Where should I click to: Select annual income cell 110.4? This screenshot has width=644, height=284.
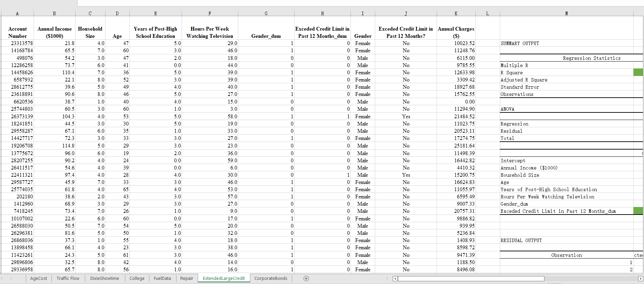(55, 73)
